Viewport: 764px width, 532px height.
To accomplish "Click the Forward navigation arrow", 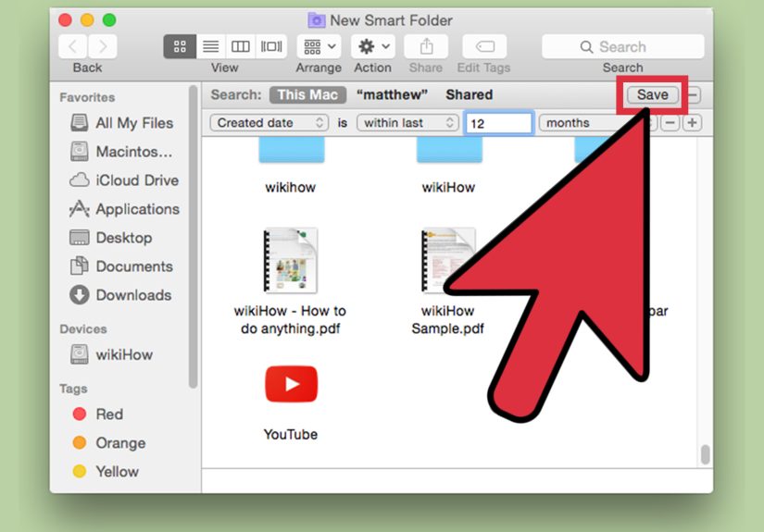I will (103, 47).
